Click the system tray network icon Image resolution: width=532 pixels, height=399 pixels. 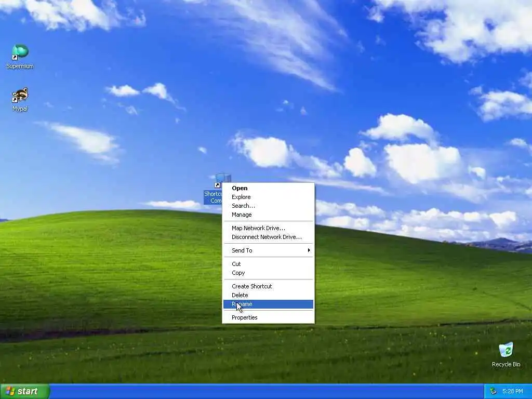494,391
